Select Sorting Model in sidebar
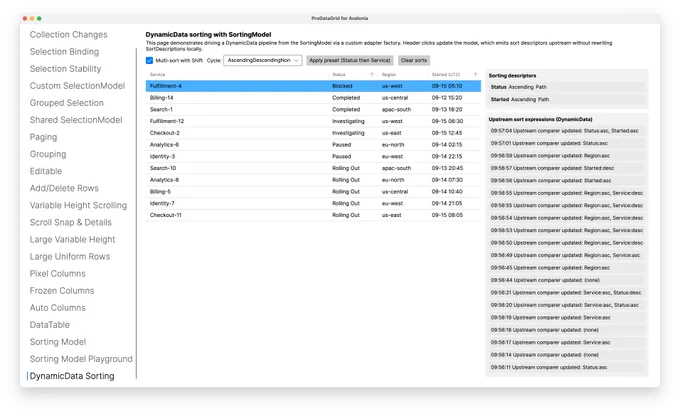Viewport: 680px width, 414px height. (58, 342)
